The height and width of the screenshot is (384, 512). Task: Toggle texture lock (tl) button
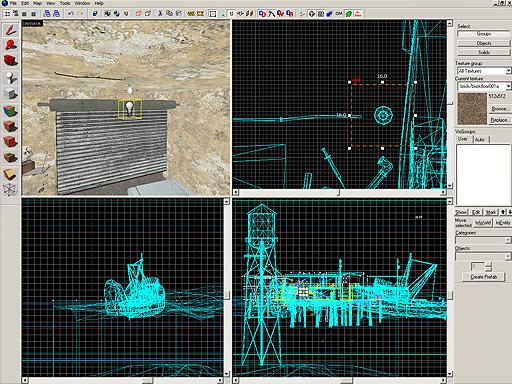(x=231, y=14)
